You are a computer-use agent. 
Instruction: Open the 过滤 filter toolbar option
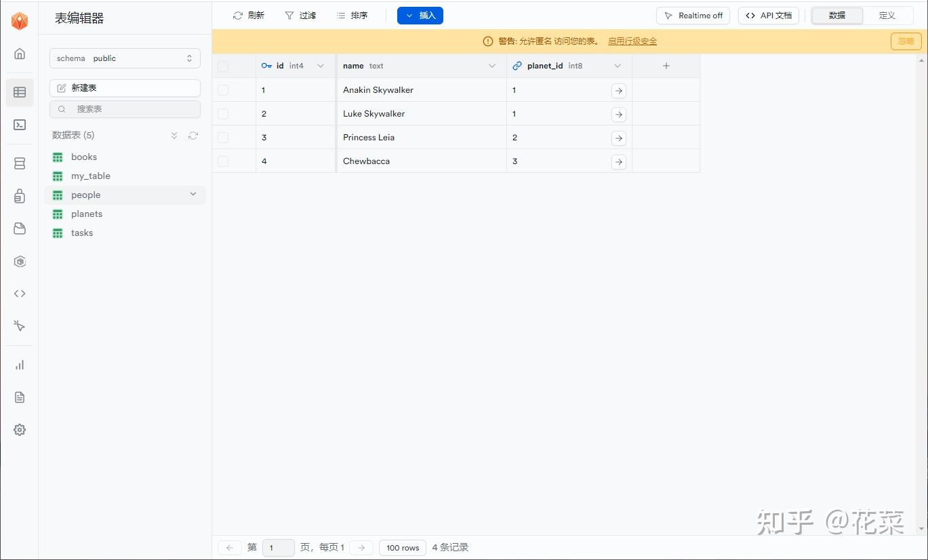pos(300,16)
